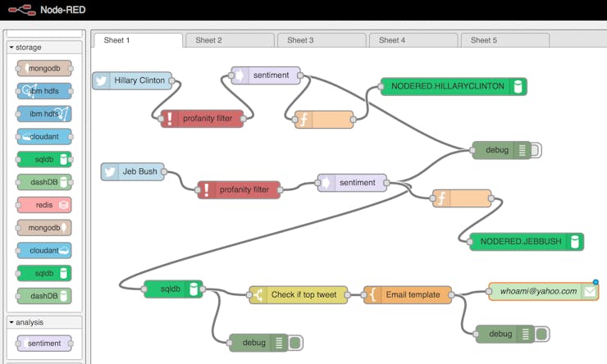Click list icon on bottom-right debug node
Viewport: 607px width, 364px height.
[x=525, y=334]
